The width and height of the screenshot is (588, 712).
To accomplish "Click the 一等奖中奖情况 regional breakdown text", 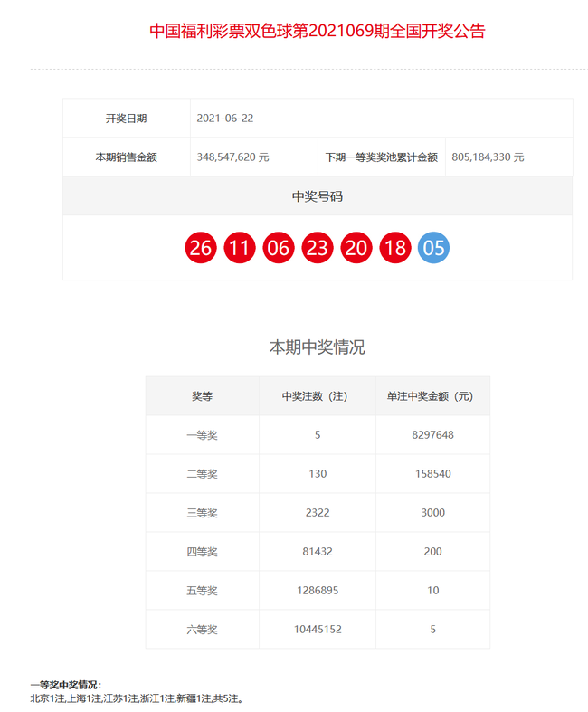I will coord(137,698).
